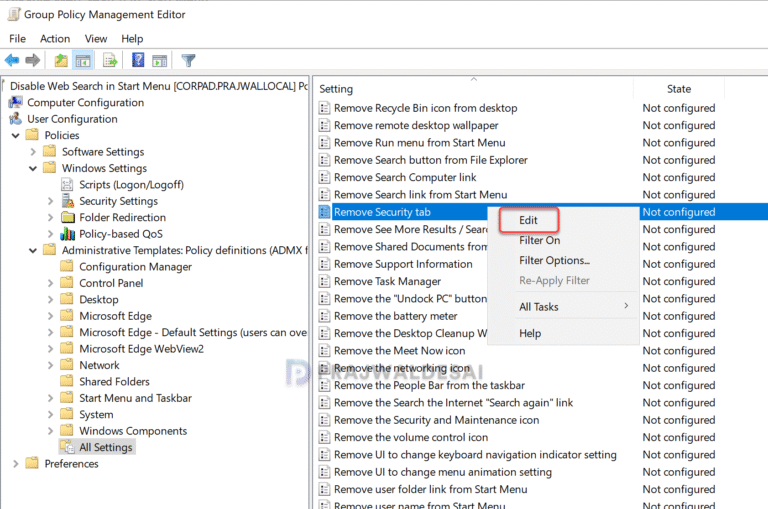Expand the Control Panel folder
The height and width of the screenshot is (509, 768).
tap(50, 283)
